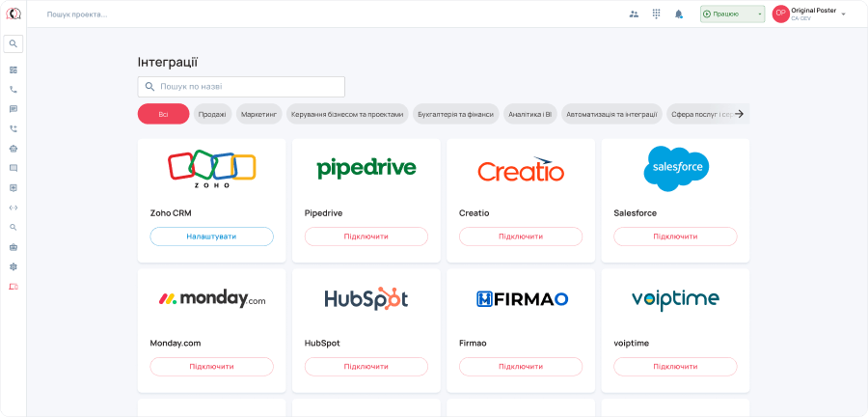
Task: Click Підключити on the Firmao card
Action: click(x=521, y=367)
